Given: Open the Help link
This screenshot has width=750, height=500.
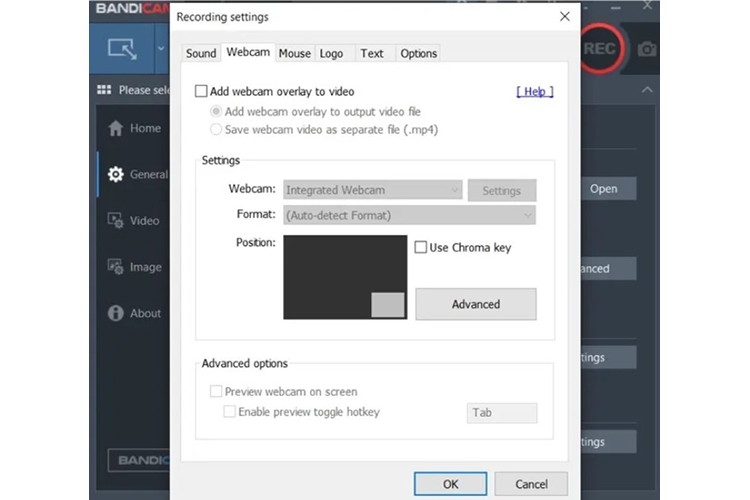Looking at the screenshot, I should tap(535, 91).
